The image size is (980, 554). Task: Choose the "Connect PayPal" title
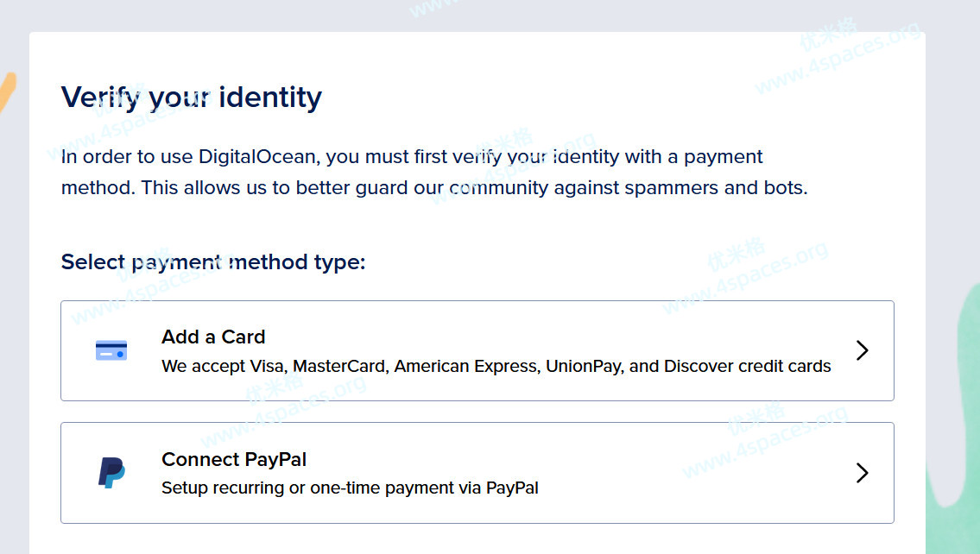pyautogui.click(x=234, y=459)
